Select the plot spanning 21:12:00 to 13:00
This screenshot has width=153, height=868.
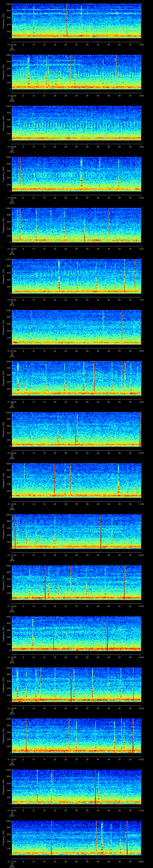pos(76,583)
